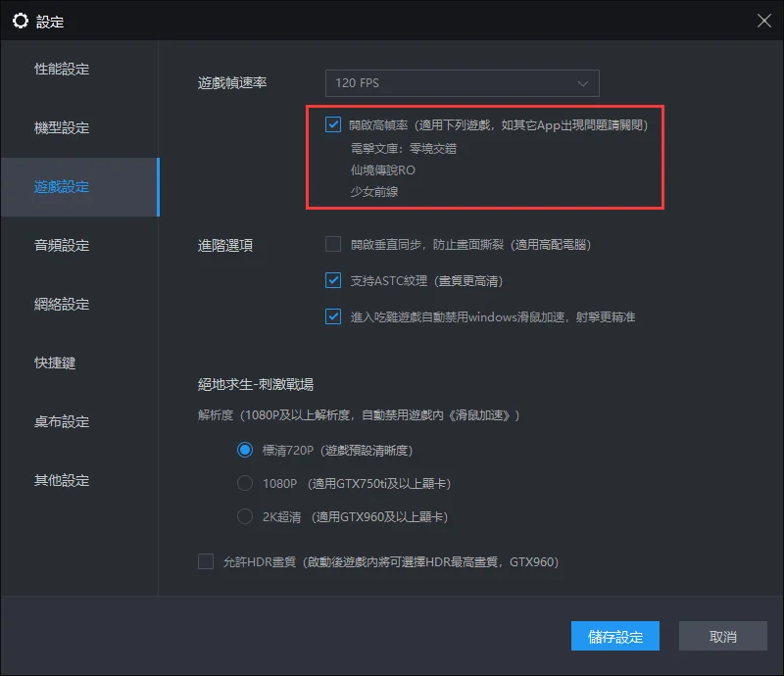Uncheck the 開啟高幀率 checkbox
The width and height of the screenshot is (784, 676).
point(333,124)
